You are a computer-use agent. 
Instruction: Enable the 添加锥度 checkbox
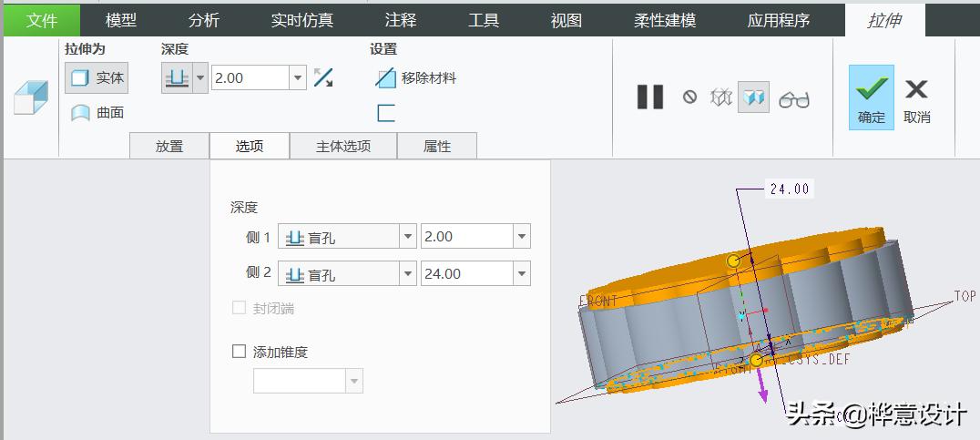(x=239, y=352)
